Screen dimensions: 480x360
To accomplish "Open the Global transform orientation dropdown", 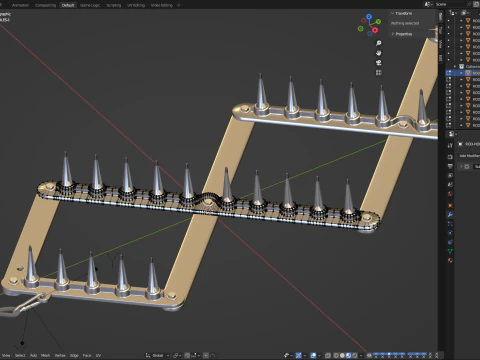I will [157, 355].
